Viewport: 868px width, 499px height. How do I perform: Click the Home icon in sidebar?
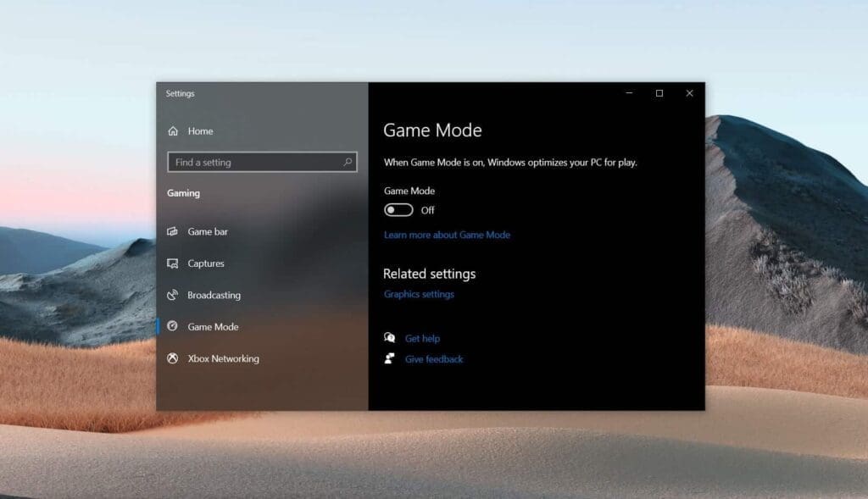click(x=175, y=131)
